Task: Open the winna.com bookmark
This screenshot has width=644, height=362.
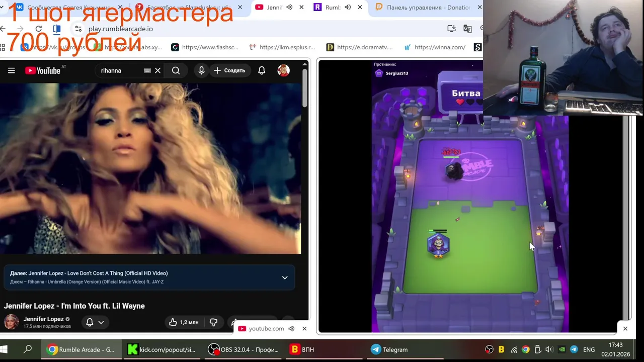Action: (x=435, y=47)
